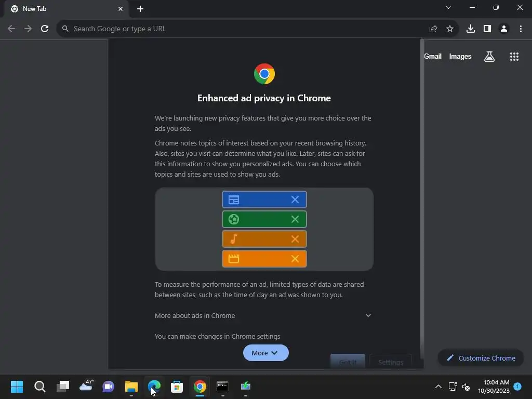Image resolution: width=532 pixels, height=399 pixels.
Task: Open the Teams Chat taskbar icon
Action: point(108,387)
